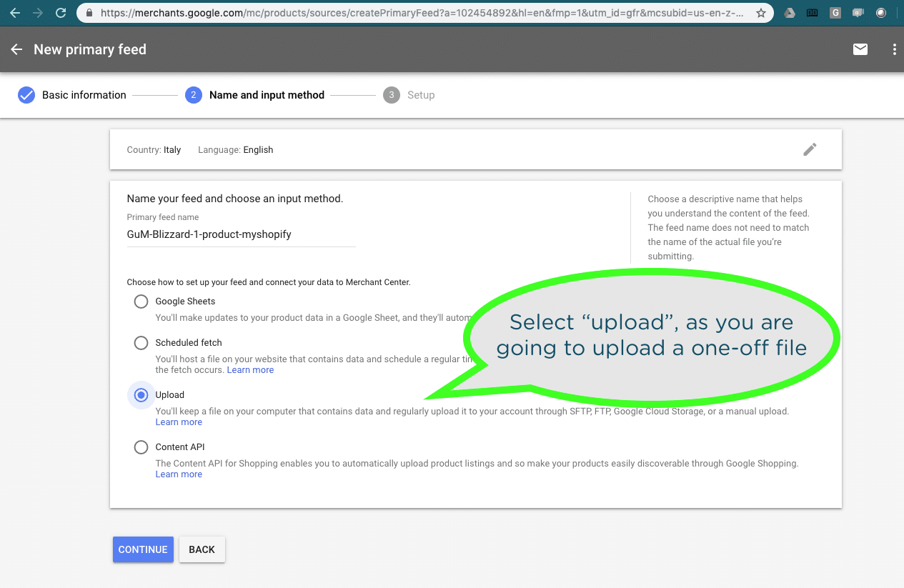Click the CONTINUE button

coord(143,549)
